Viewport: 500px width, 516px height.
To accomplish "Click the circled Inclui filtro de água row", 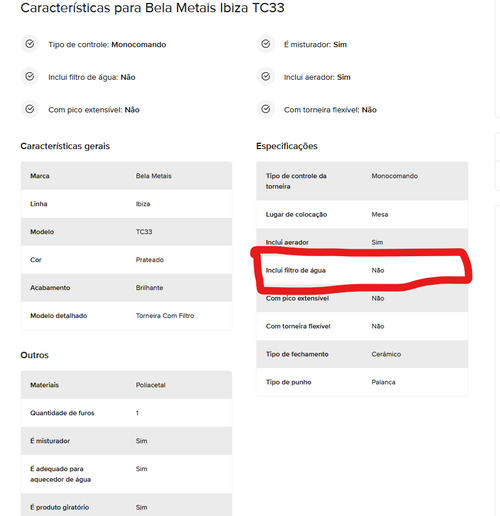I will 362,270.
